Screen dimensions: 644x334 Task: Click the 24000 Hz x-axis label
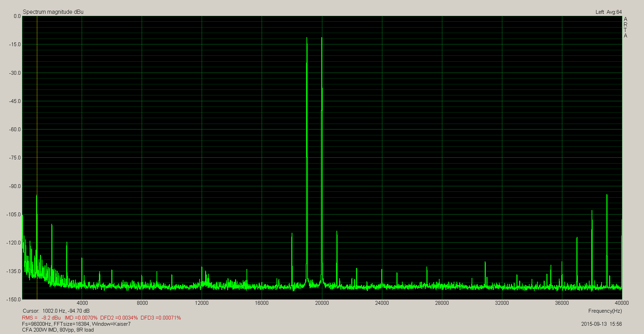click(x=382, y=303)
